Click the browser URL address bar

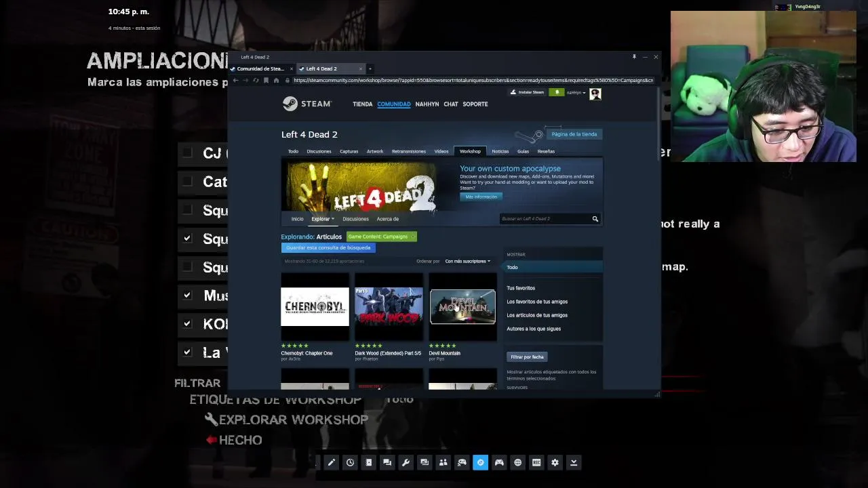(473, 80)
